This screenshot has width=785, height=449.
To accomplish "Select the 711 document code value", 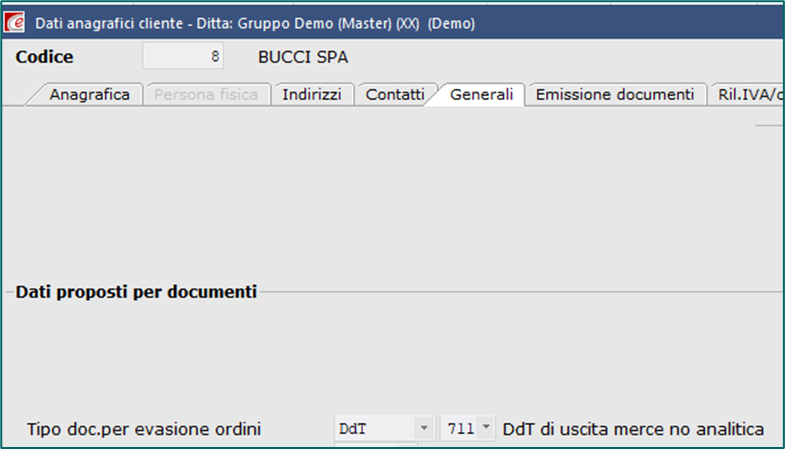I will [x=460, y=428].
